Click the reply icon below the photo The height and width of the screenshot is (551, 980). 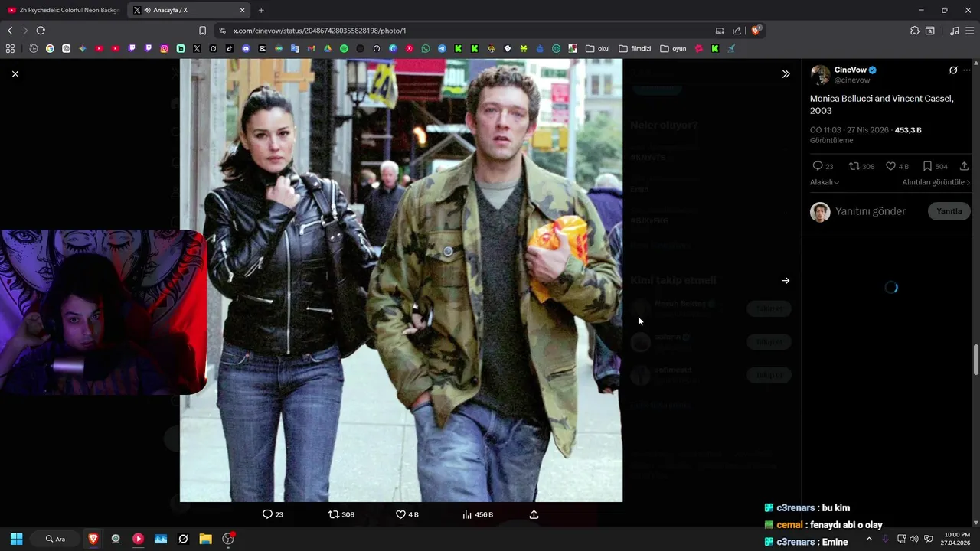click(x=267, y=514)
